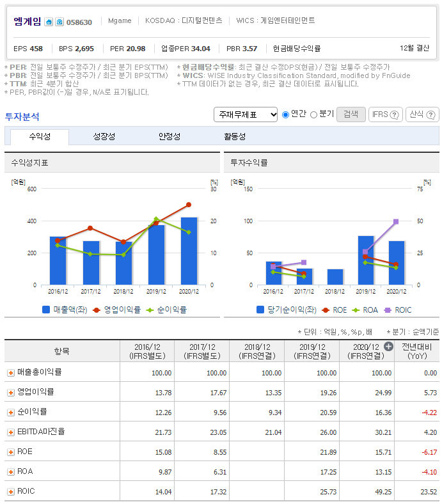Click the question mark icon on the 산식 button
This screenshot has height=504, width=442.
coord(430,114)
